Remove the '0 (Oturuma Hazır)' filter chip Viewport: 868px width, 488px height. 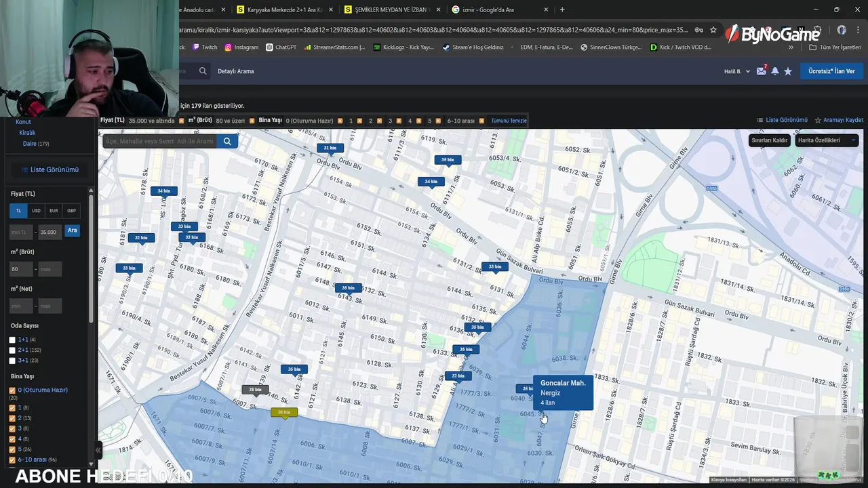click(340, 121)
